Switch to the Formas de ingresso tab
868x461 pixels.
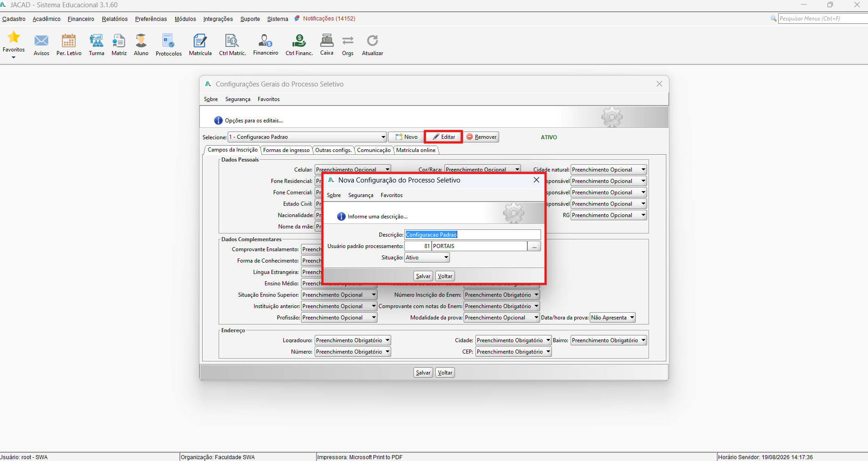point(286,150)
